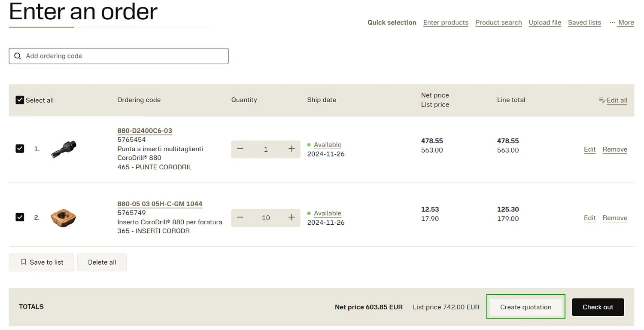Click the Enter an order page heading

(x=83, y=11)
